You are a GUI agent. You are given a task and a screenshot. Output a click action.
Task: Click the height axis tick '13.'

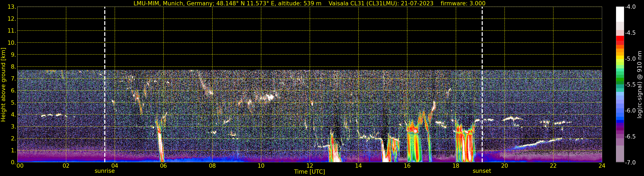point(12,7)
